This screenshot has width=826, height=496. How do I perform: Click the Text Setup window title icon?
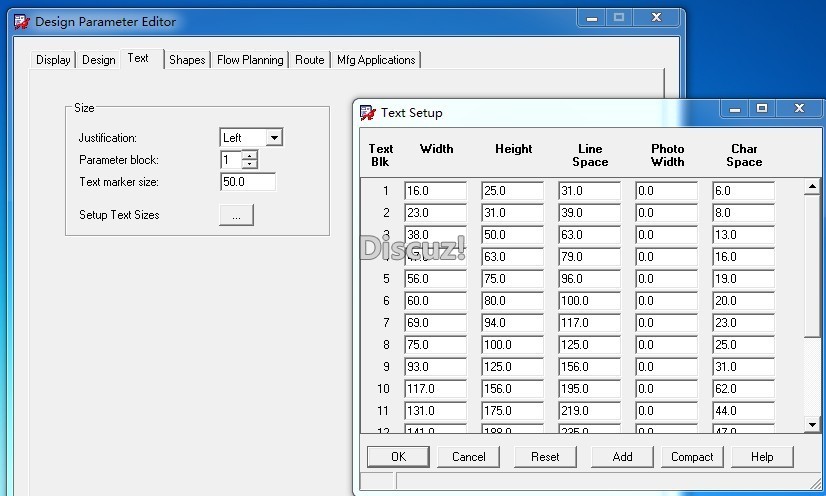pyautogui.click(x=368, y=112)
